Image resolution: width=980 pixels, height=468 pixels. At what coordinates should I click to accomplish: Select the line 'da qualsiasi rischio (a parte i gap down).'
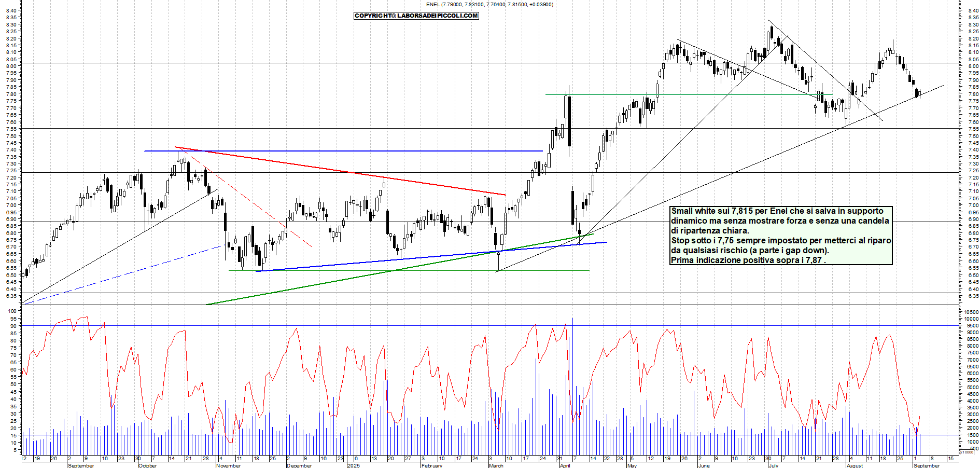coord(750,251)
